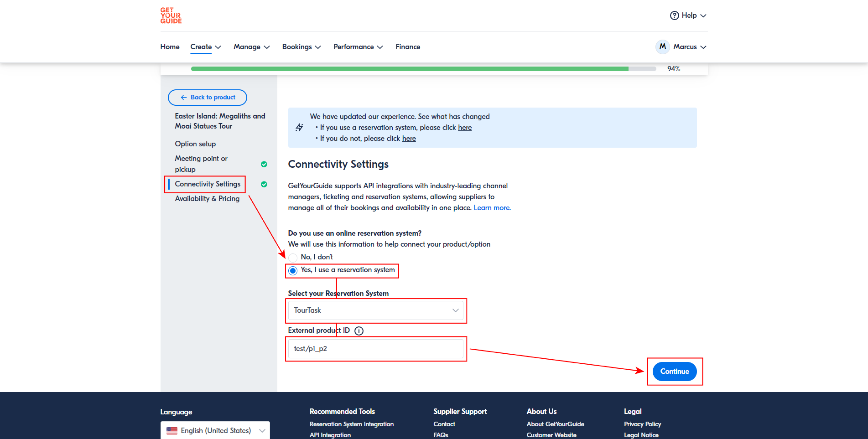868x439 pixels.
Task: Click the External product ID info icon
Action: pos(359,331)
